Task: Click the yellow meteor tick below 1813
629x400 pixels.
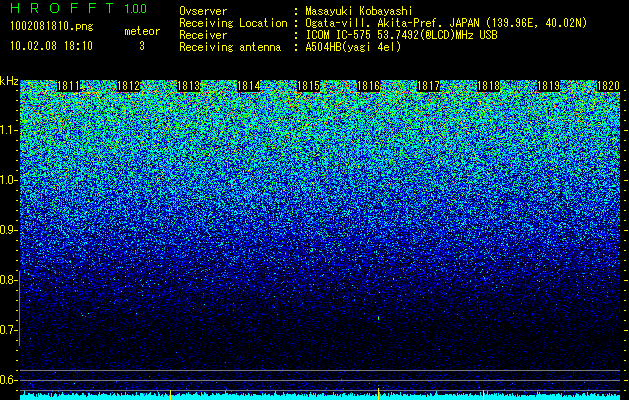Action: pos(170,394)
